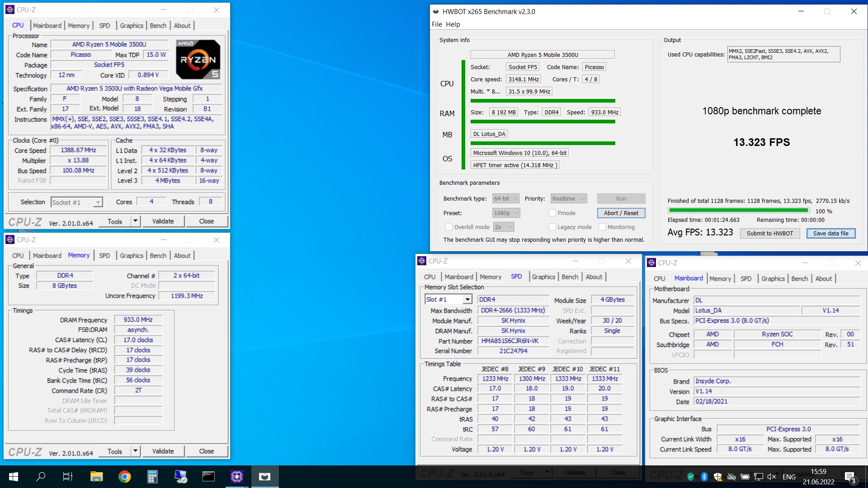Open SPD tab in Memory CPU-Z window
The height and width of the screenshot is (488, 868).
104,256
